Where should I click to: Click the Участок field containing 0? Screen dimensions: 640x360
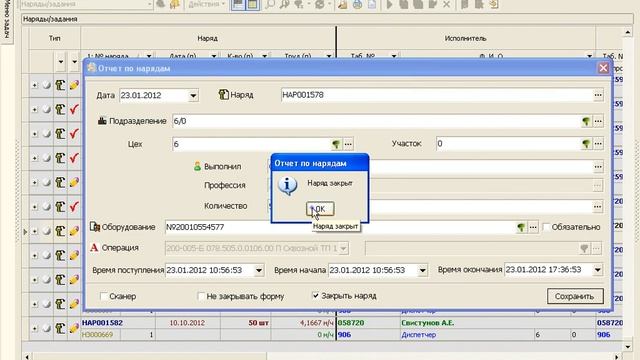(x=509, y=144)
